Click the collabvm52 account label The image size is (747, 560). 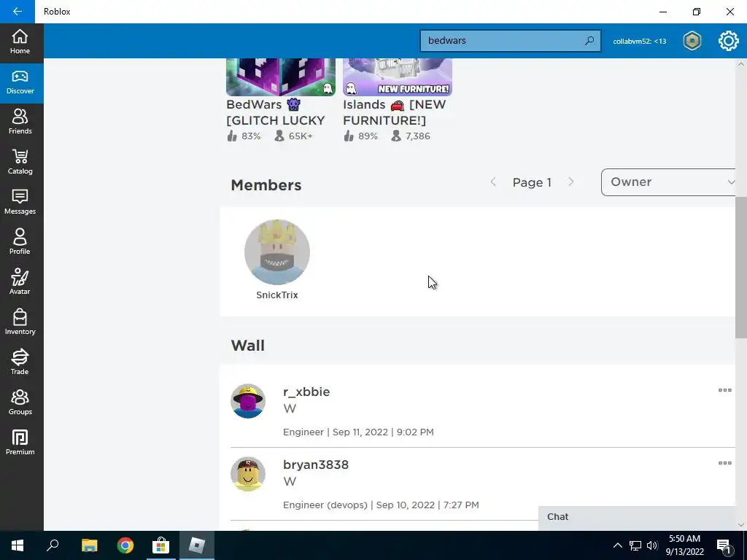click(x=639, y=41)
